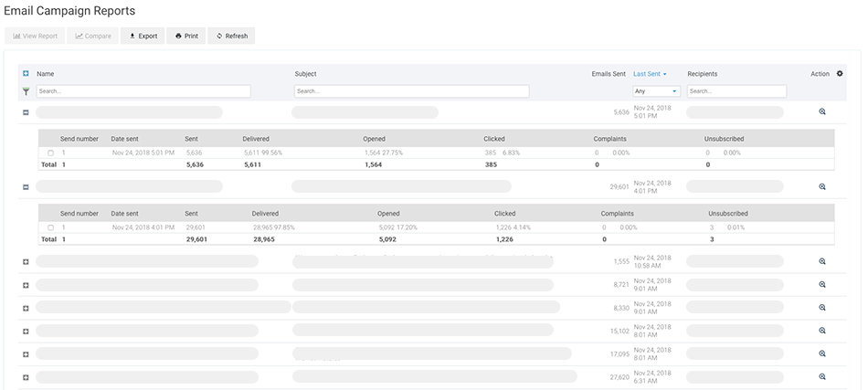The image size is (868, 390).
Task: Click the Subject column header
Action: [x=305, y=74]
